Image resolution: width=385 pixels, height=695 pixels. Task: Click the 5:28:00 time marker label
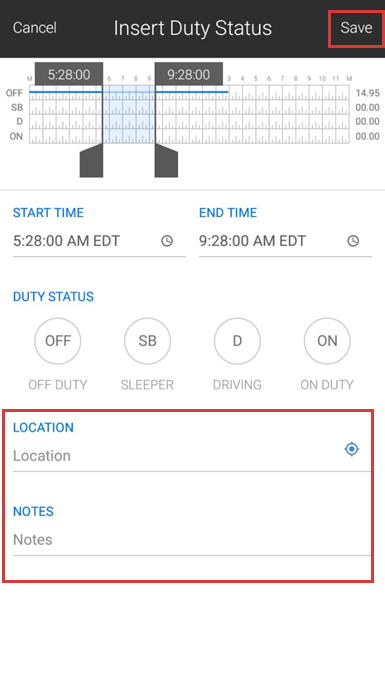(69, 74)
